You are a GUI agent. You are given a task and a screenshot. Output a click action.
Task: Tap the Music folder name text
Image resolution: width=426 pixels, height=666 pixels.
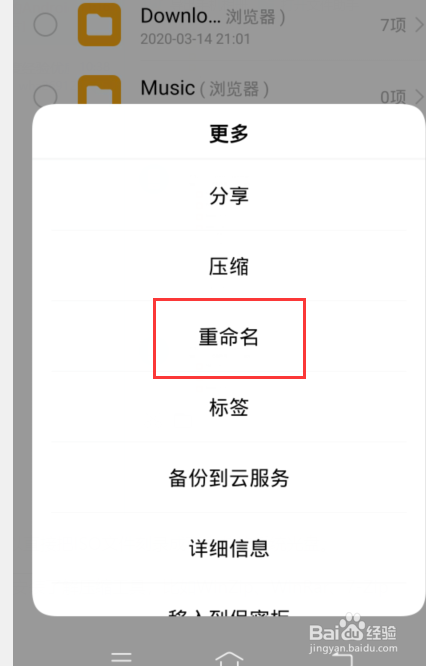pos(168,88)
